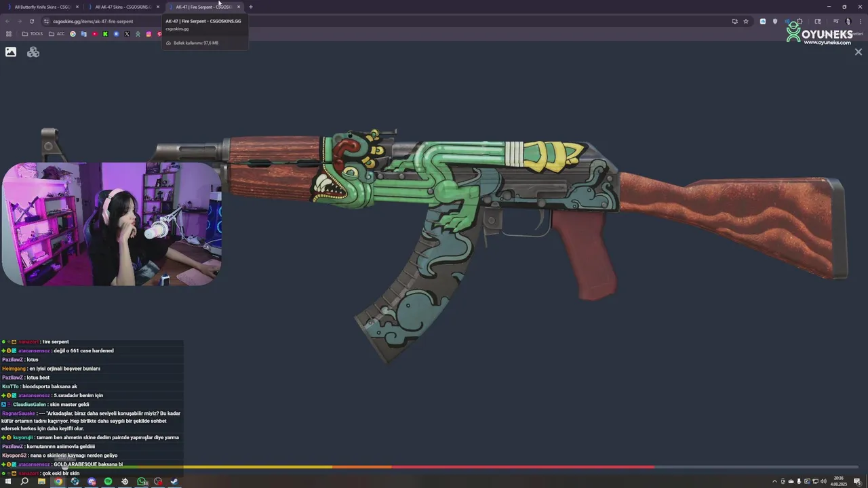
Task: Open the taskbar clock showing 20:36
Action: pyautogui.click(x=839, y=481)
